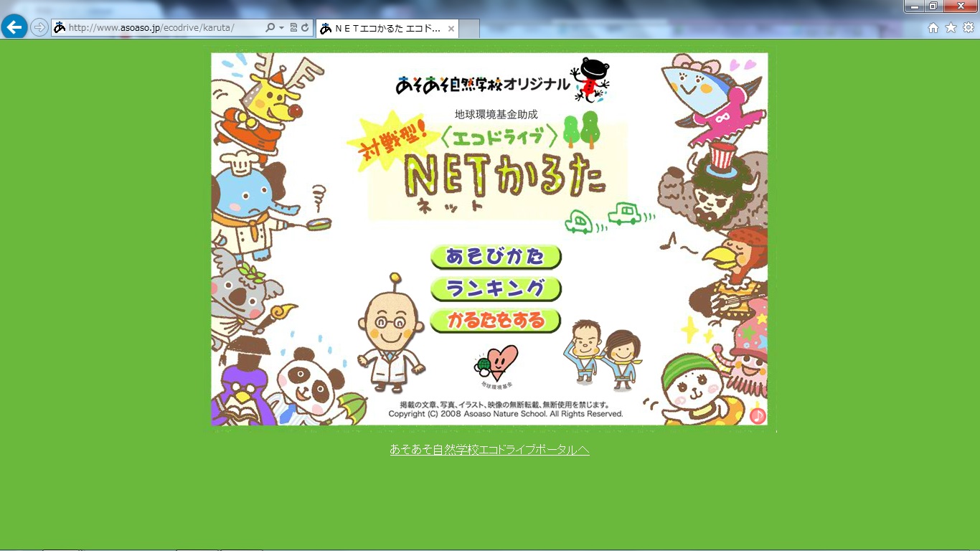Refresh the page with reload icon
This screenshot has width=980, height=551.
point(305,27)
